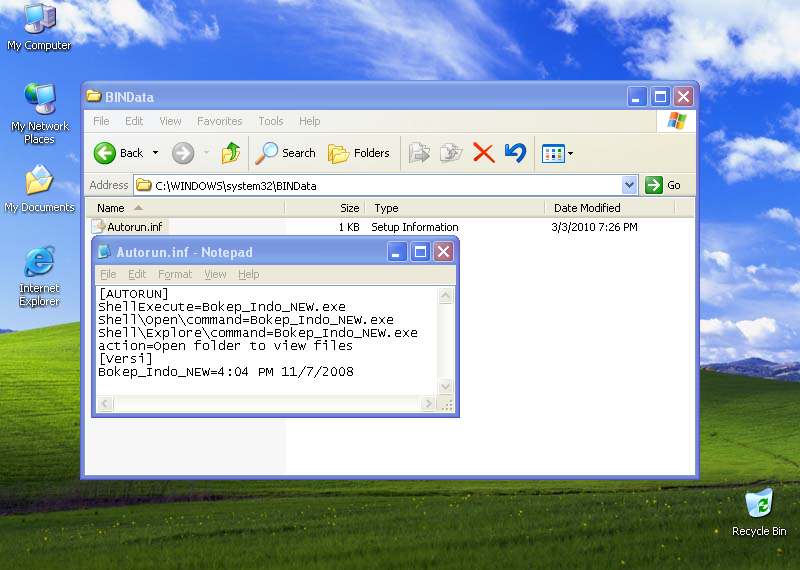Open the Favorites menu in Explorer
Screen dimensions: 800x570
click(219, 121)
